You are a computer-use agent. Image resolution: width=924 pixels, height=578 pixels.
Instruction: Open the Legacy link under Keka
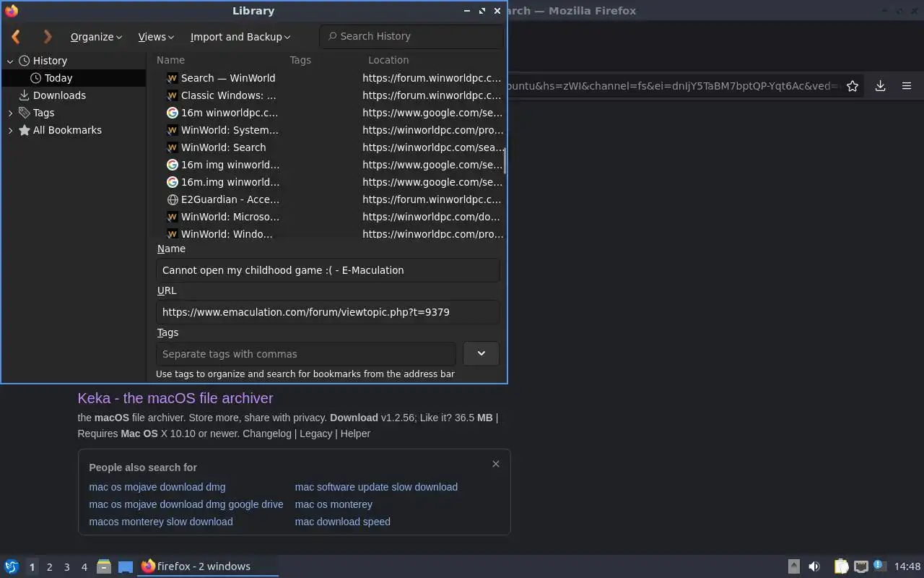point(316,433)
